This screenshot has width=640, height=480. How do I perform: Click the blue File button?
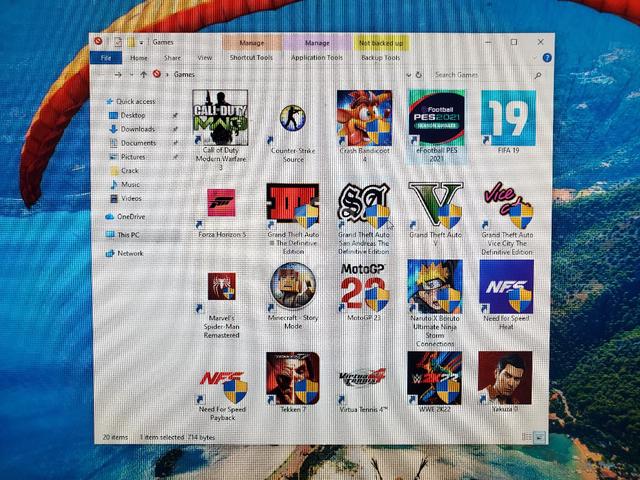coord(106,58)
